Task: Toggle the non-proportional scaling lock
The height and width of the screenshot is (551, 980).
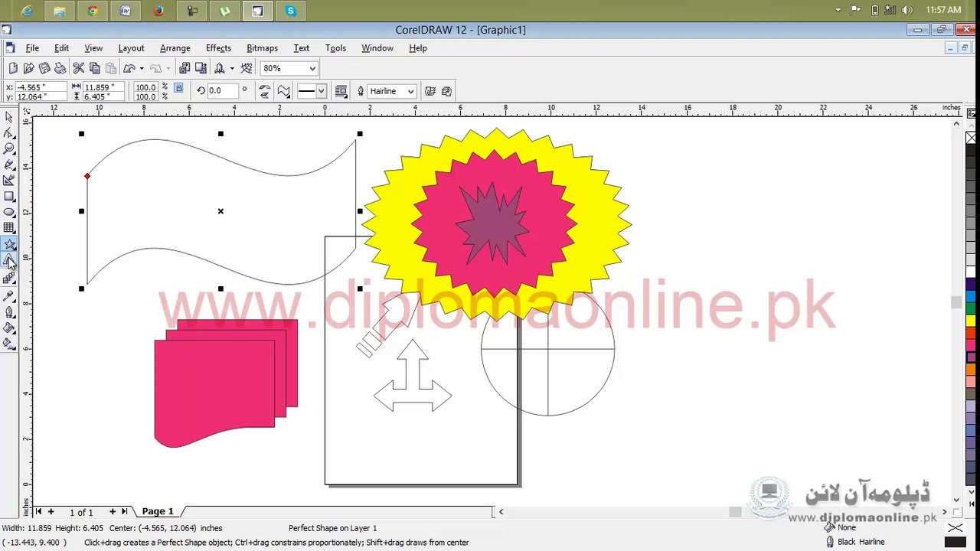Action: point(178,88)
